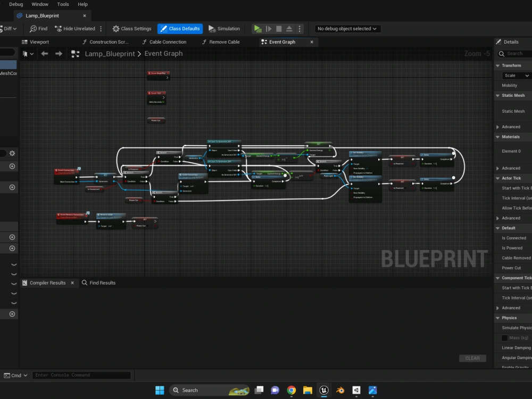Expand the Advanced section under Materials

pyautogui.click(x=512, y=168)
